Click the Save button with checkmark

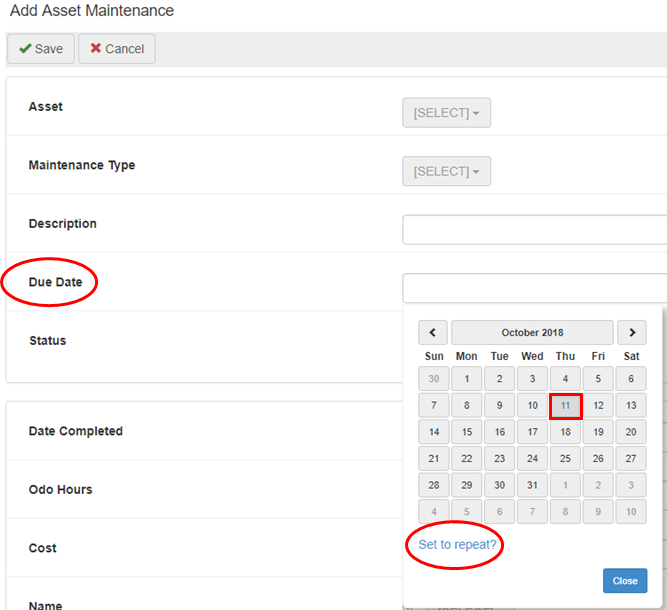coord(41,49)
